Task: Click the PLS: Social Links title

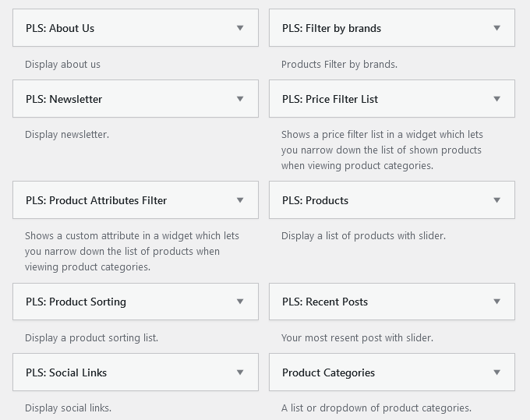Action: tap(66, 372)
